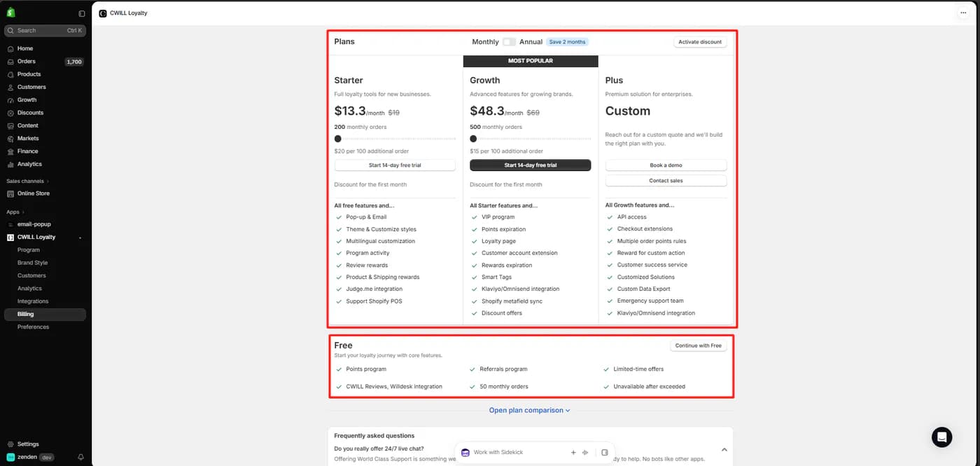Click Book a demo button

click(666, 165)
